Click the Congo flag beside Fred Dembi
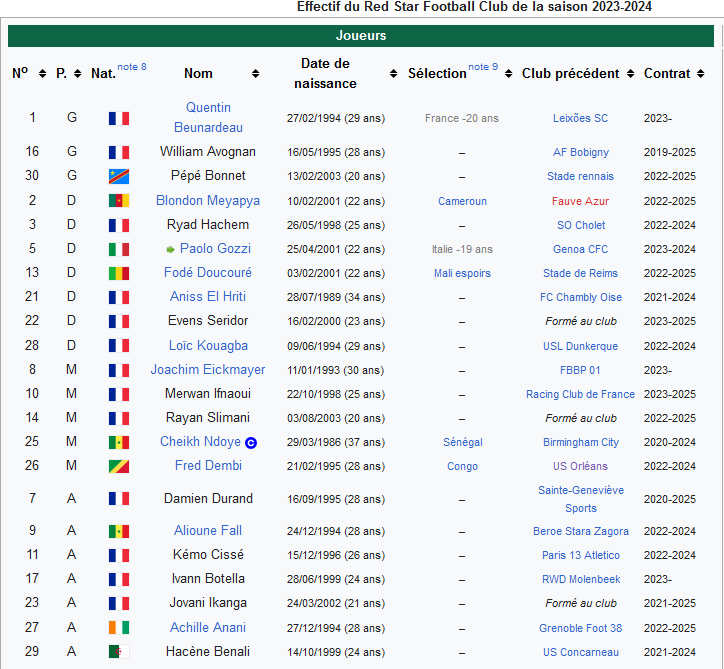Viewport: 724px width, 669px height. coord(119,466)
